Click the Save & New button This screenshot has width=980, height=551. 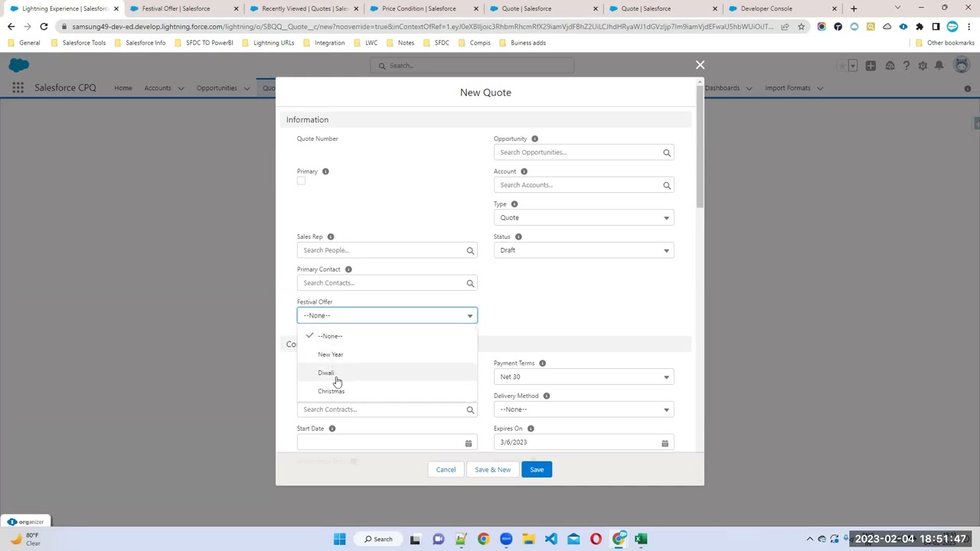point(492,470)
